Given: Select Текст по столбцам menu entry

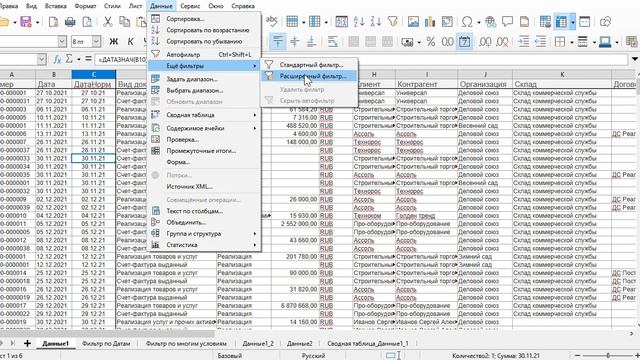Looking at the screenshot, I should click(x=204, y=211).
